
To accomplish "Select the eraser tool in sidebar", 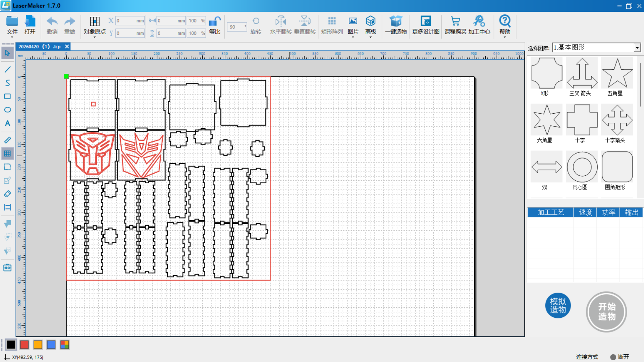I will [x=7, y=194].
